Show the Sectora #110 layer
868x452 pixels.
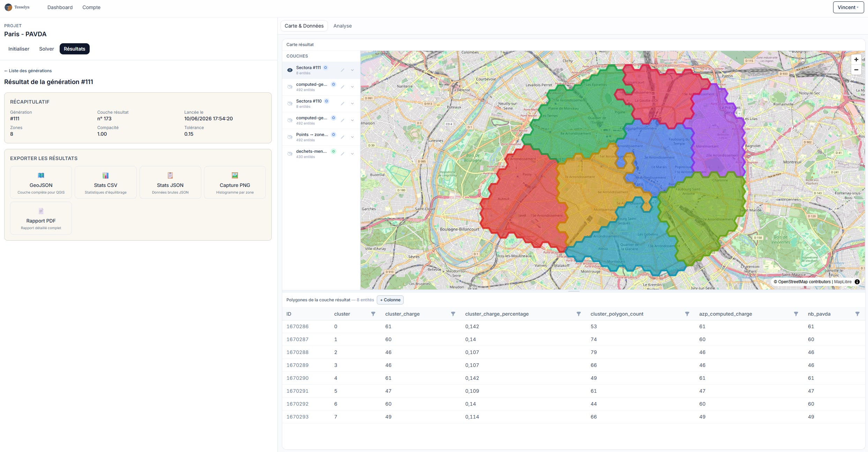click(290, 104)
